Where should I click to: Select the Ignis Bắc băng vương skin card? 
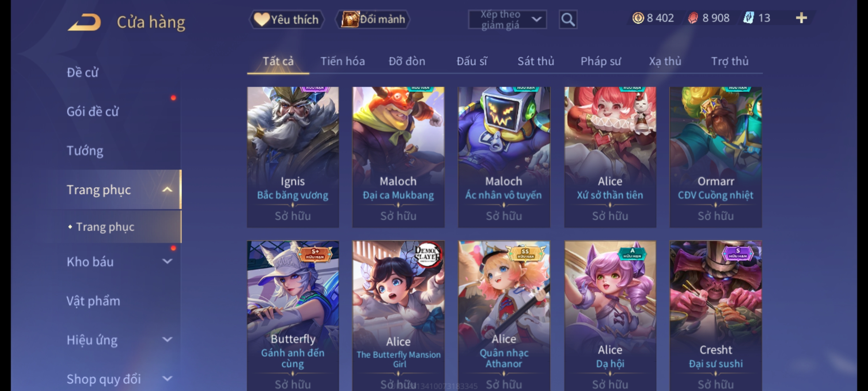(x=293, y=157)
